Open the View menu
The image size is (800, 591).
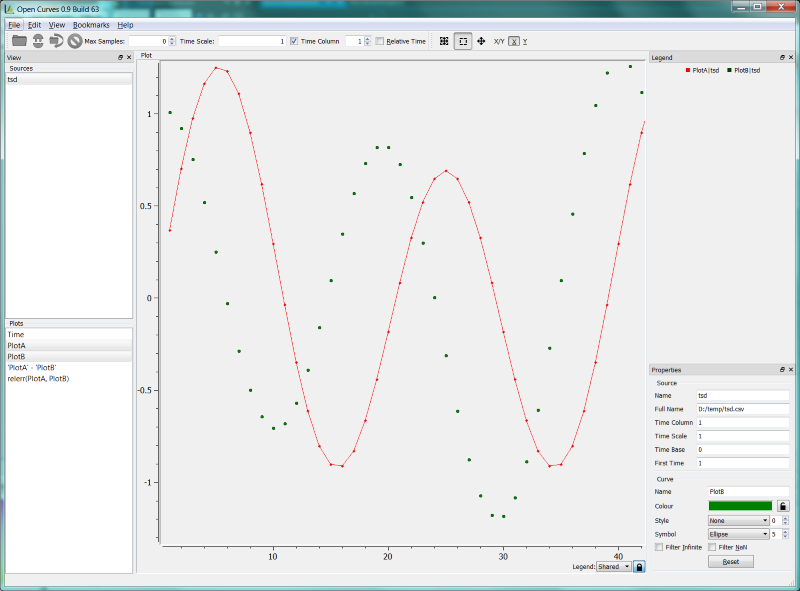point(57,24)
